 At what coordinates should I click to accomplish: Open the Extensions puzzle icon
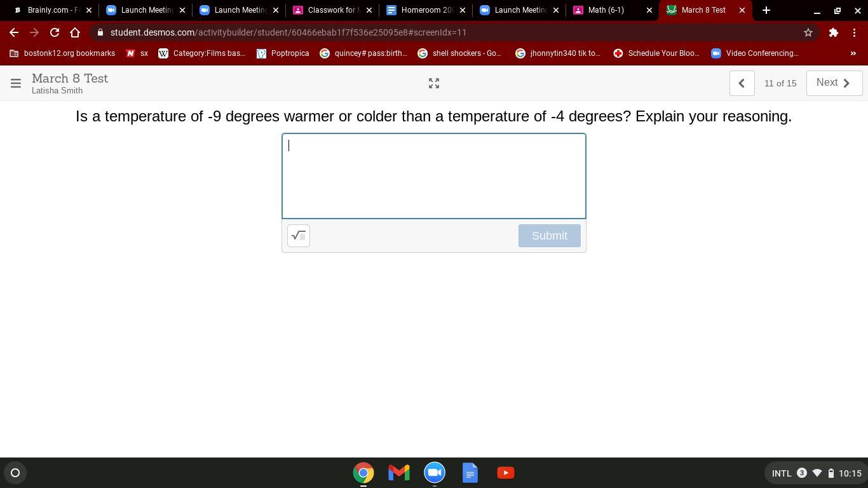click(x=834, y=32)
